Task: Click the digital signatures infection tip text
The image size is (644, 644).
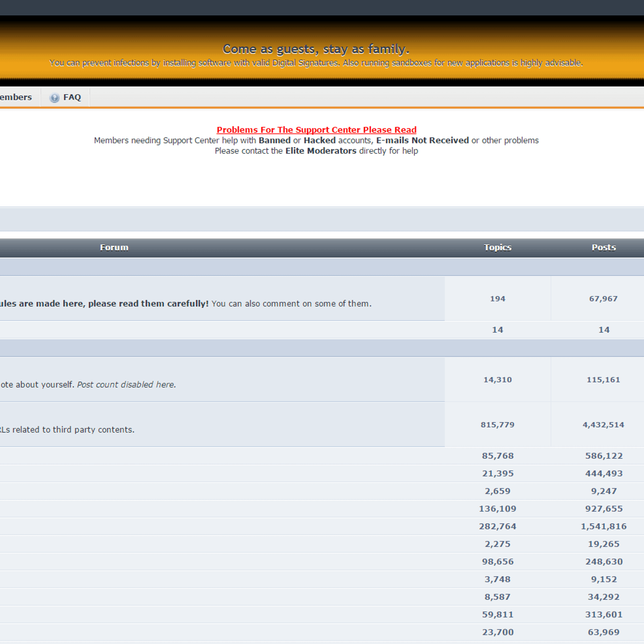Action: [x=316, y=63]
